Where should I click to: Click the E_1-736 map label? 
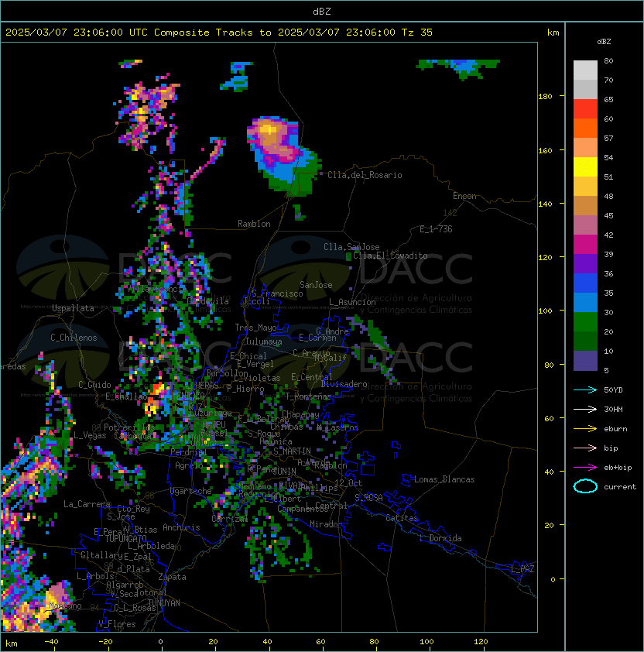pos(436,229)
